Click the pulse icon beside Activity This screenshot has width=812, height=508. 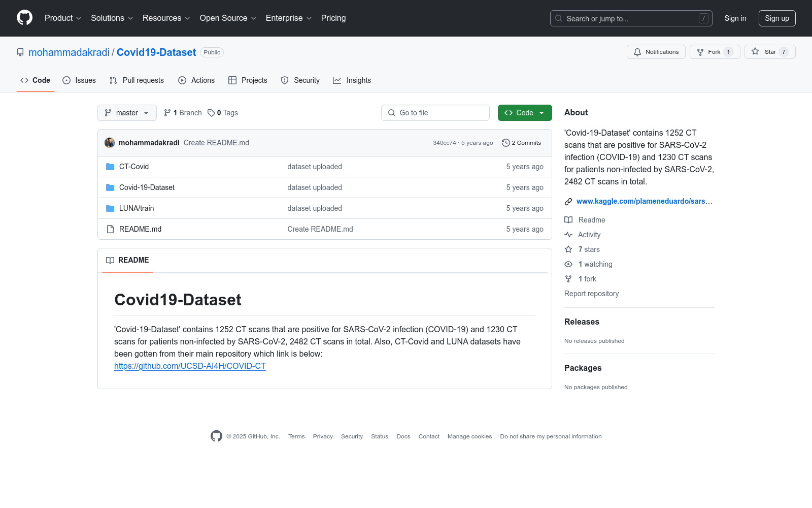tap(568, 235)
